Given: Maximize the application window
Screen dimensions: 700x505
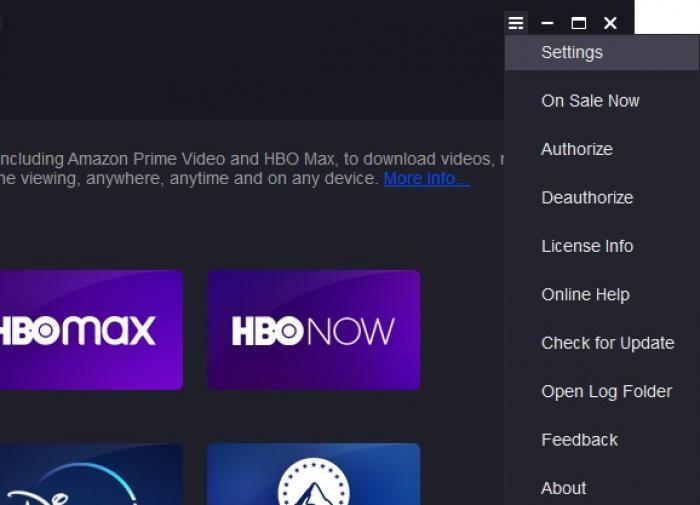Looking at the screenshot, I should (579, 23).
